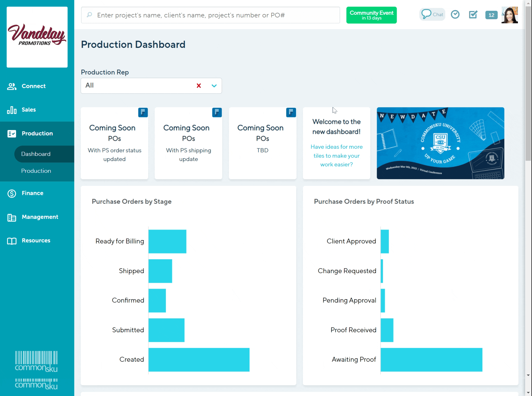Open the 'Have ideas for more tiles' link
The image size is (532, 396).
[336, 155]
